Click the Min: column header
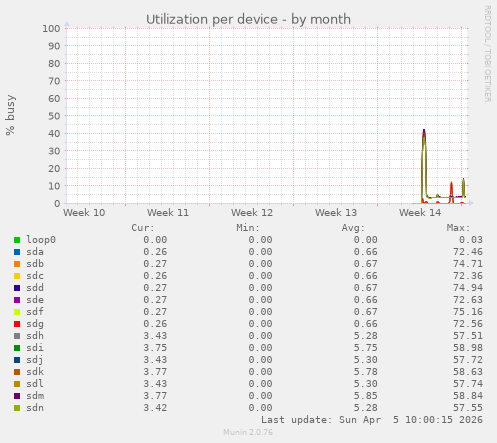 pos(248,228)
